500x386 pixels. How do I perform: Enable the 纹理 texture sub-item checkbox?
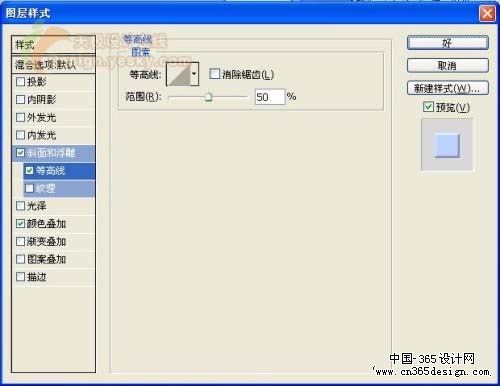click(29, 188)
